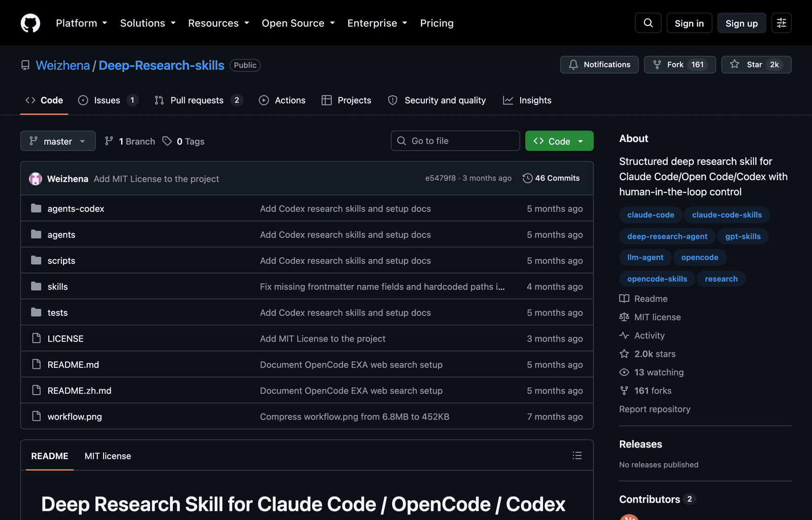Expand the Solutions menu
812x520 pixels.
(x=148, y=23)
